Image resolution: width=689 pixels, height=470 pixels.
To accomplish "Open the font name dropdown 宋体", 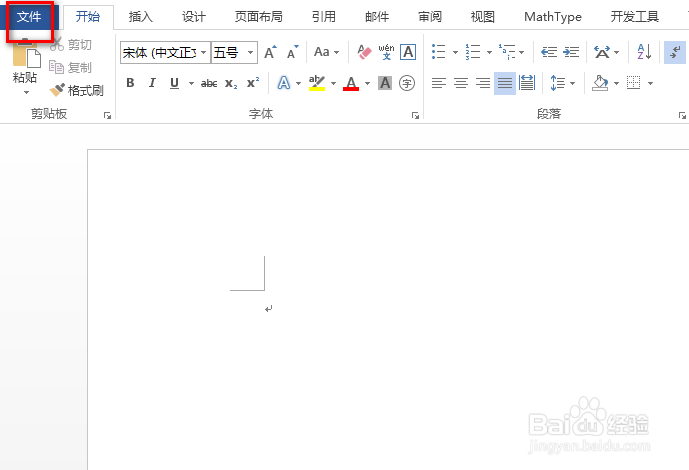I will point(203,53).
